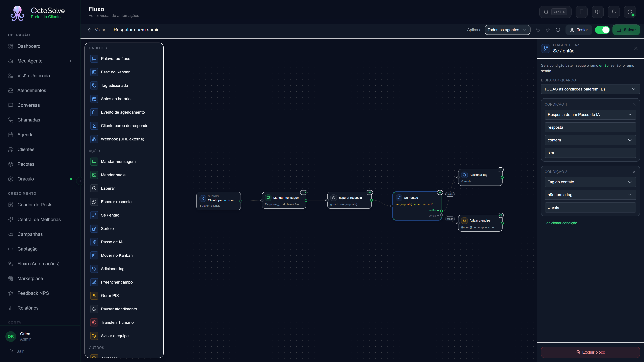Pick the Mandar mídia action block
The height and width of the screenshot is (362, 644).
click(x=124, y=175)
